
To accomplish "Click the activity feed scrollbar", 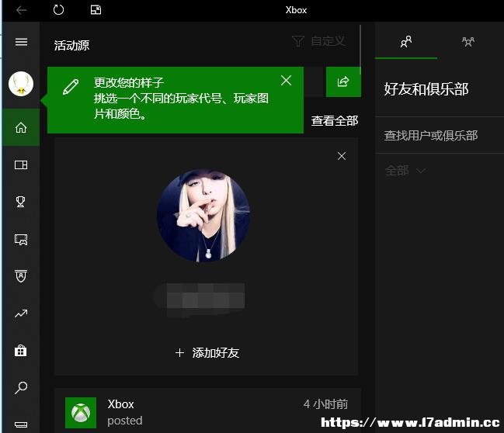I will (360, 50).
